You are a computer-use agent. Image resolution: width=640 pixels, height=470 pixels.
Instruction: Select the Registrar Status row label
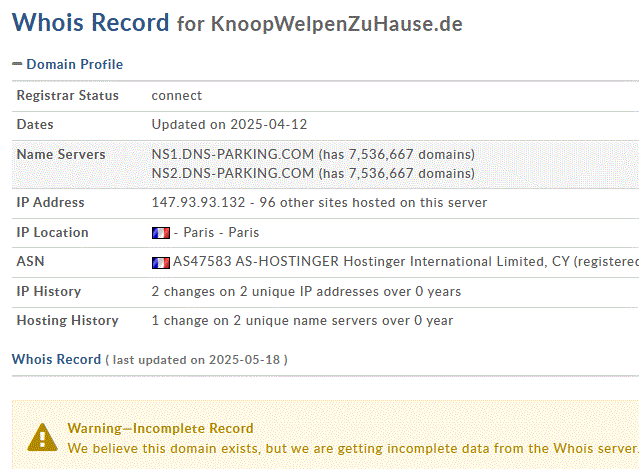tap(67, 95)
